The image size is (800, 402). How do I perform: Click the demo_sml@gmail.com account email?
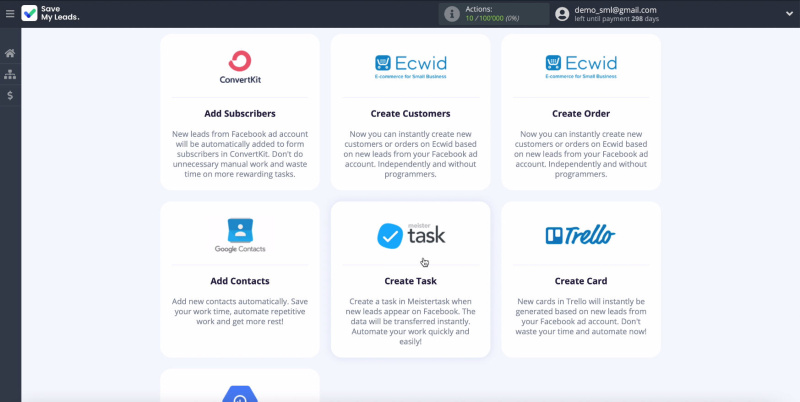tap(615, 10)
